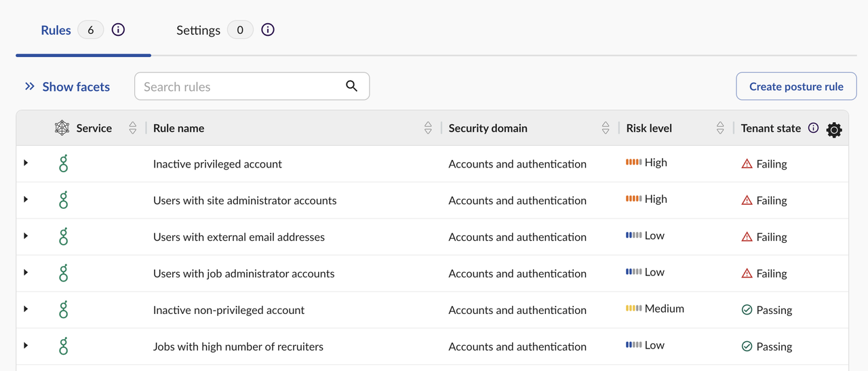Click the Service column header icon
868x371 pixels.
(x=62, y=128)
